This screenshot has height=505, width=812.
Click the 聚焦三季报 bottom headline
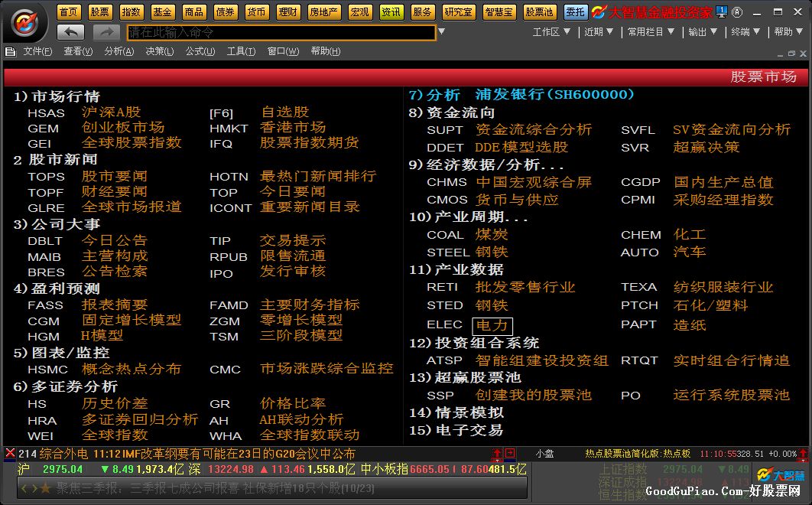coord(215,488)
